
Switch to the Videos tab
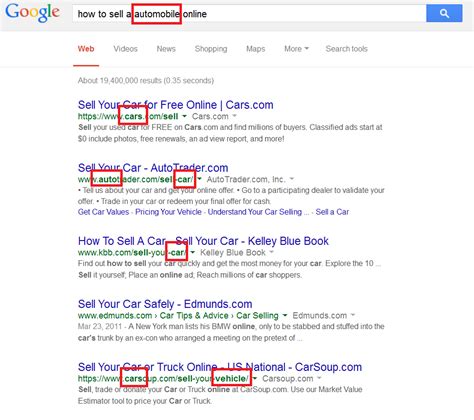tap(125, 49)
